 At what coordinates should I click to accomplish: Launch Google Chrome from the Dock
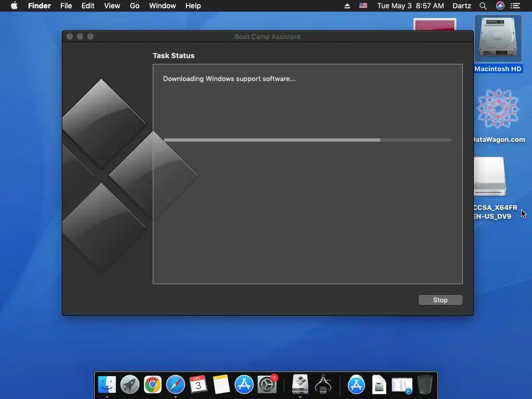tap(152, 384)
